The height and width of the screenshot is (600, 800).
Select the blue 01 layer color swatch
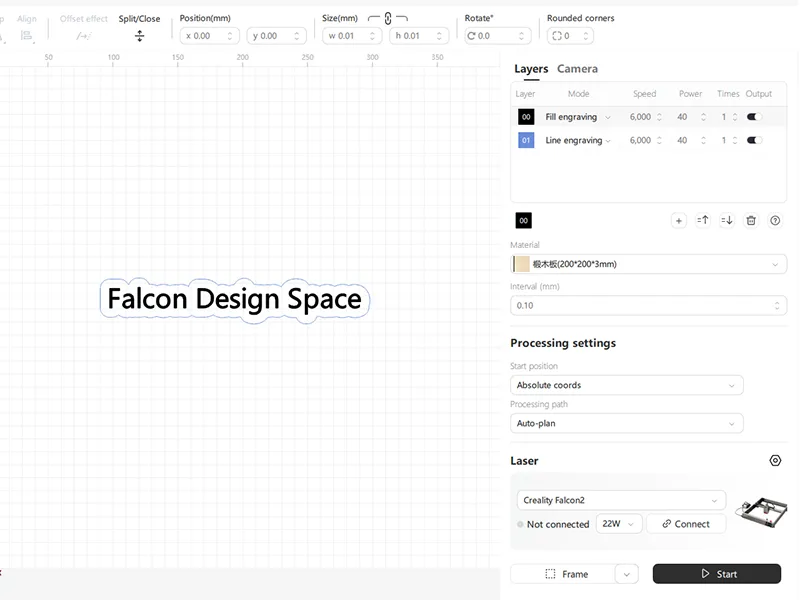coord(526,141)
